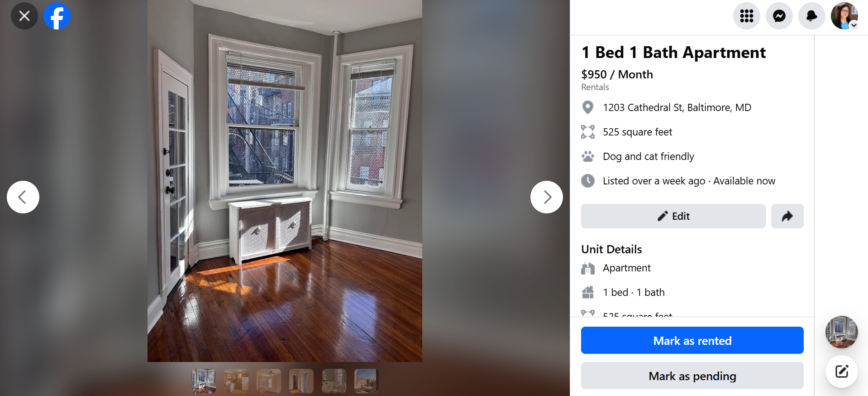Select last photo thumbnail of skyline

coord(367,381)
